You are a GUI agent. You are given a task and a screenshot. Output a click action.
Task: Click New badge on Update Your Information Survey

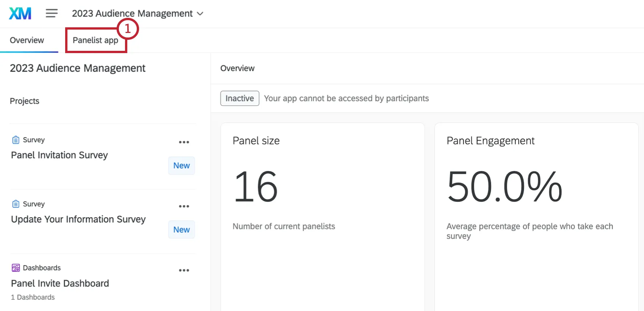[x=181, y=230]
